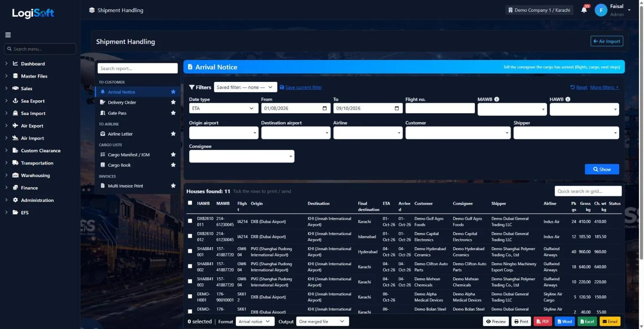Click the LogiSoft logo
Screen dimensions: 644x329
(x=33, y=13)
